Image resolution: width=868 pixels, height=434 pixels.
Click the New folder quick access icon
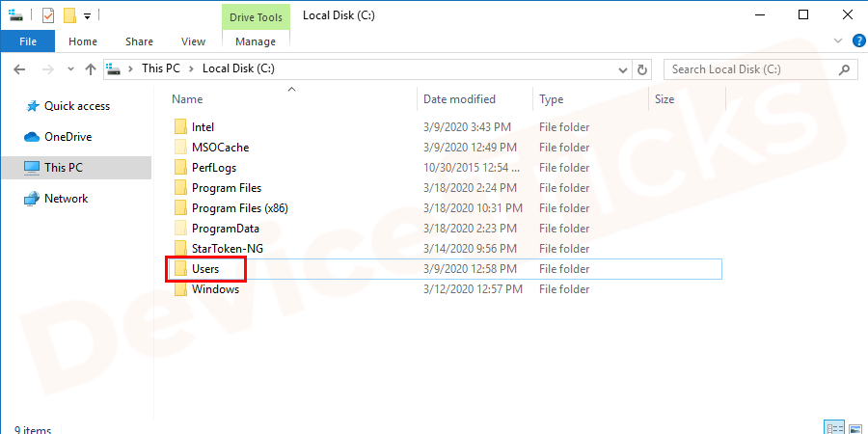69,14
